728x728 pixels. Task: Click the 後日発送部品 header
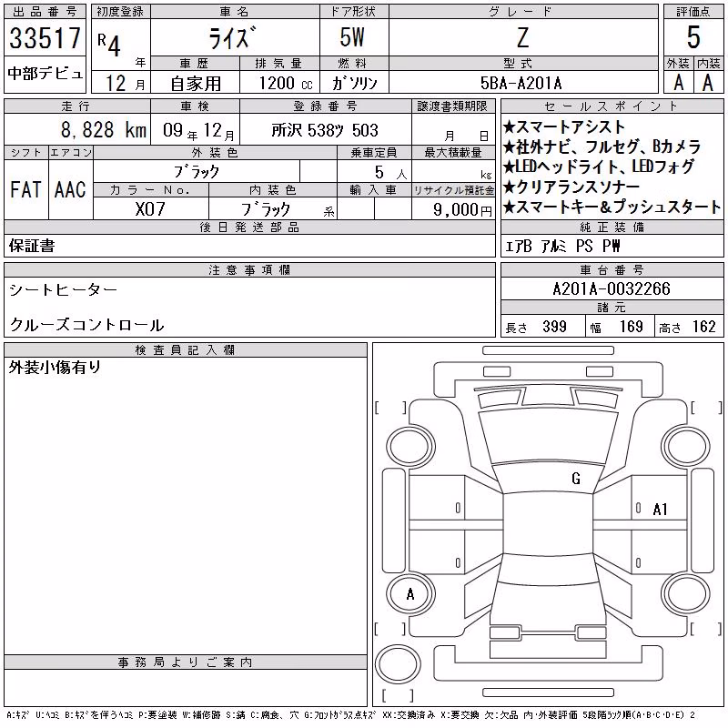coord(249,227)
